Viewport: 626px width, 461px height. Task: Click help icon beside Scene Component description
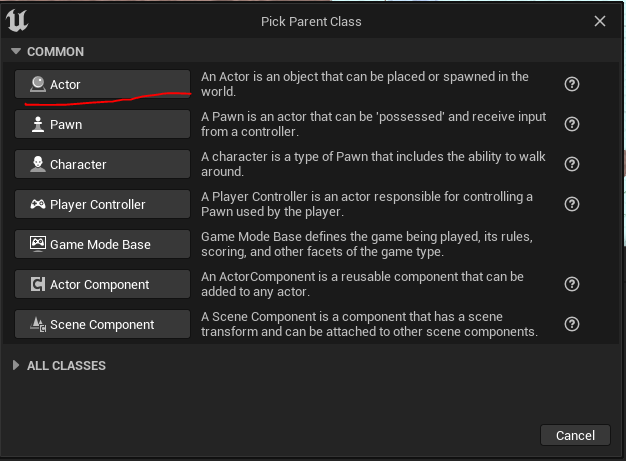572,324
